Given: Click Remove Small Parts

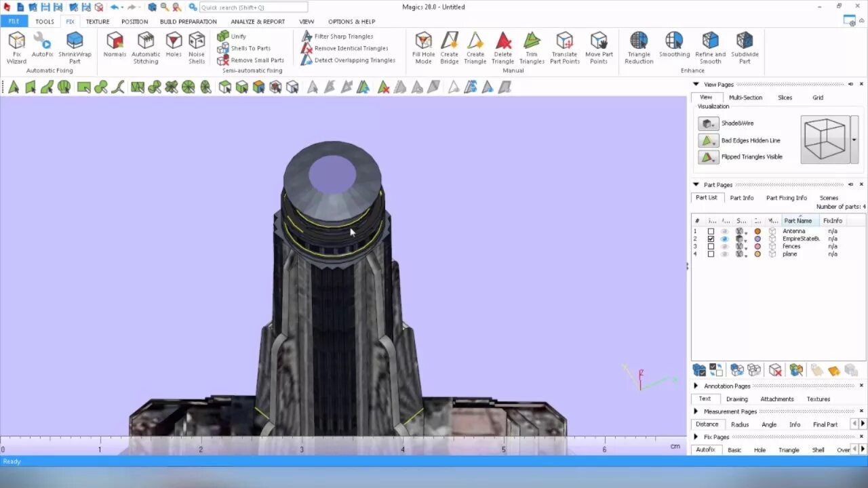Looking at the screenshot, I should (251, 60).
